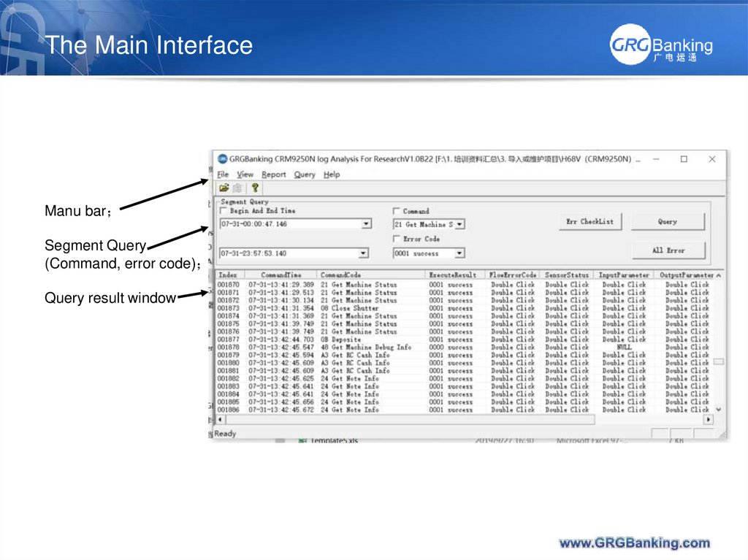Enable the "Error Code" checkbox

(397, 239)
